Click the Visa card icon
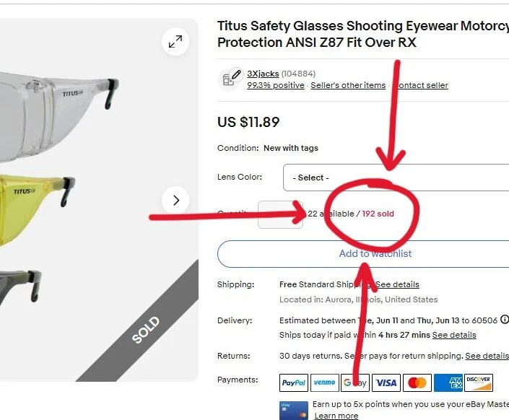Screen dimensions: 509x420 pos(386,382)
